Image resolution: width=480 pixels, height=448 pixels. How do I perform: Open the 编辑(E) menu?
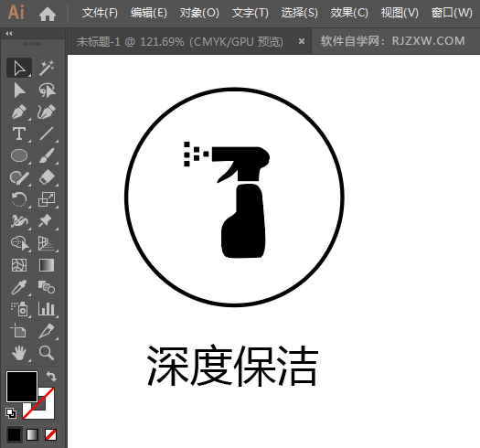[x=149, y=13]
